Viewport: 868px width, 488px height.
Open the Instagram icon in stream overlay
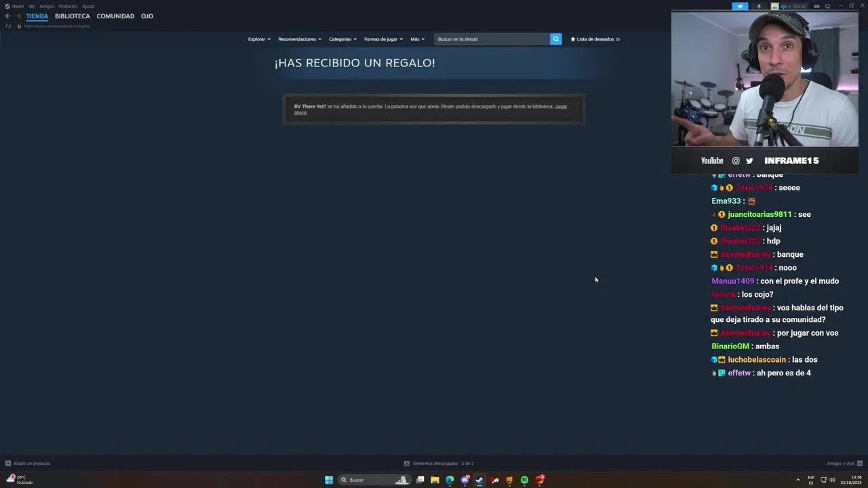[x=736, y=161]
